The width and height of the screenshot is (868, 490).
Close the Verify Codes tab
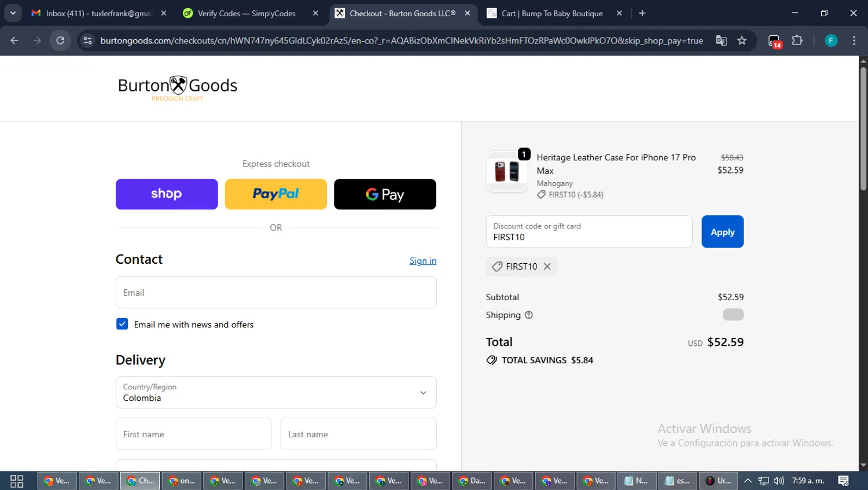[x=315, y=13]
